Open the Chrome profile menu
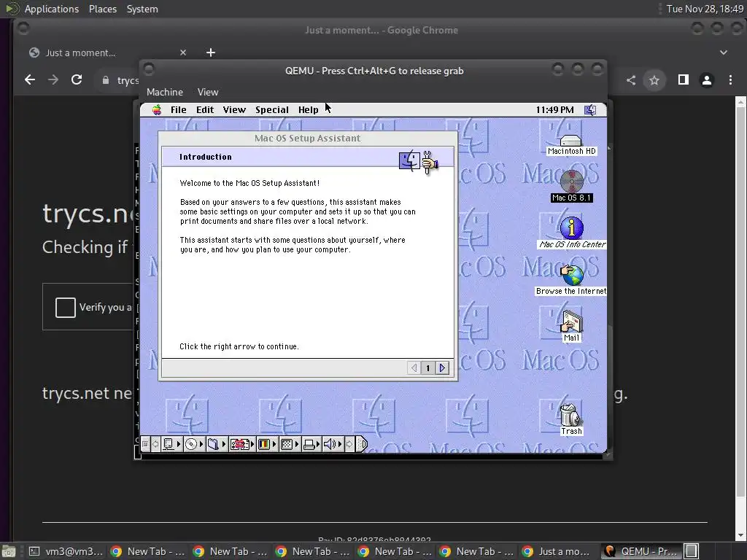The height and width of the screenshot is (560, 747). point(706,80)
